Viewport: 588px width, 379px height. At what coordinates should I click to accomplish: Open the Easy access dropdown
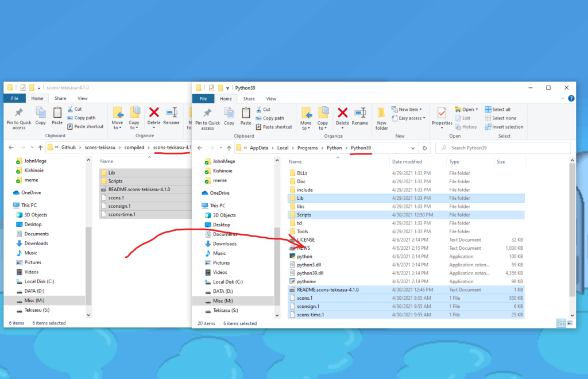[408, 118]
